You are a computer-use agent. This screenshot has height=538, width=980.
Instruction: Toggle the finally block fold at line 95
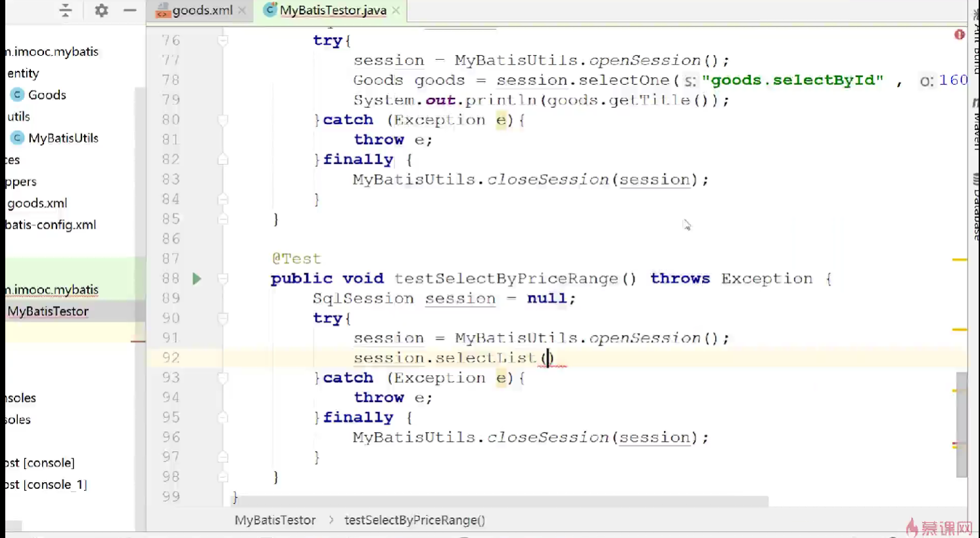coord(223,418)
